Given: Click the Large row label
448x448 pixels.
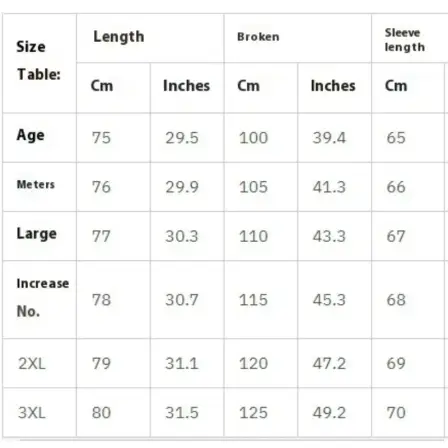Looking at the screenshot, I should pos(39,236).
